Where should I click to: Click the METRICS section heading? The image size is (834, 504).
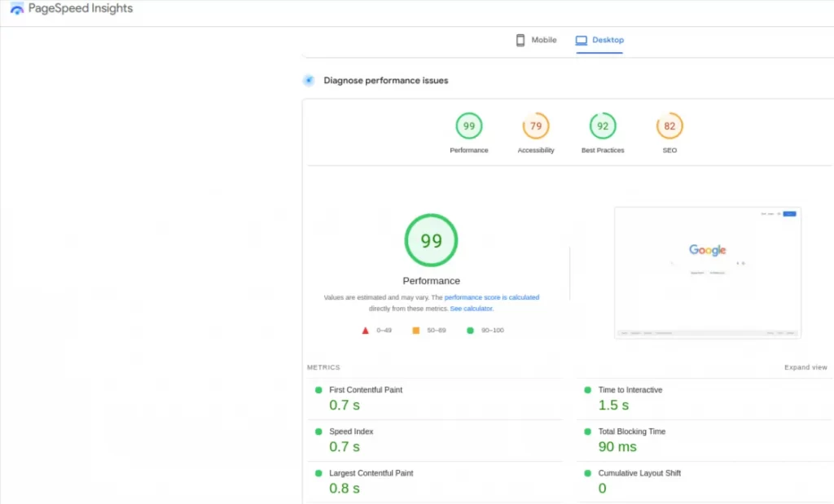pos(323,367)
